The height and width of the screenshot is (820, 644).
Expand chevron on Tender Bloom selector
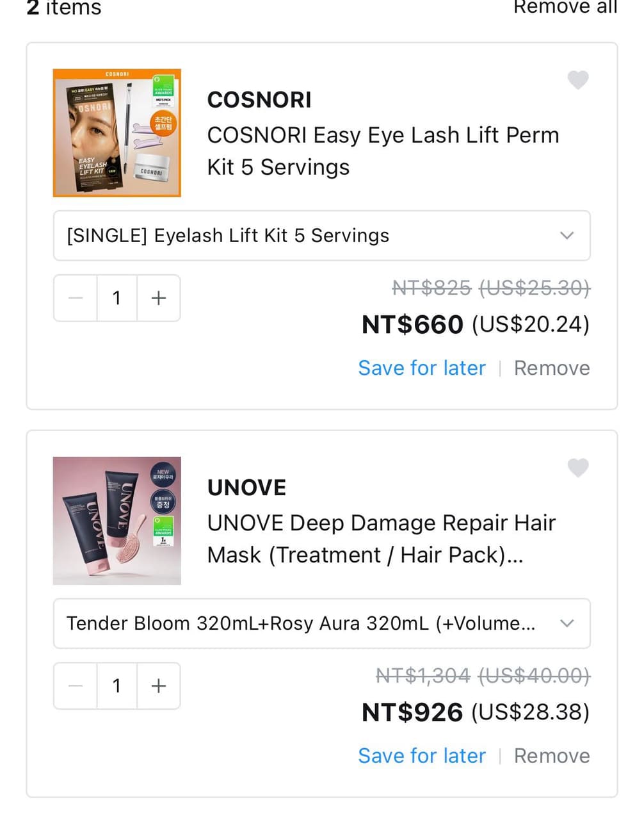(x=567, y=623)
